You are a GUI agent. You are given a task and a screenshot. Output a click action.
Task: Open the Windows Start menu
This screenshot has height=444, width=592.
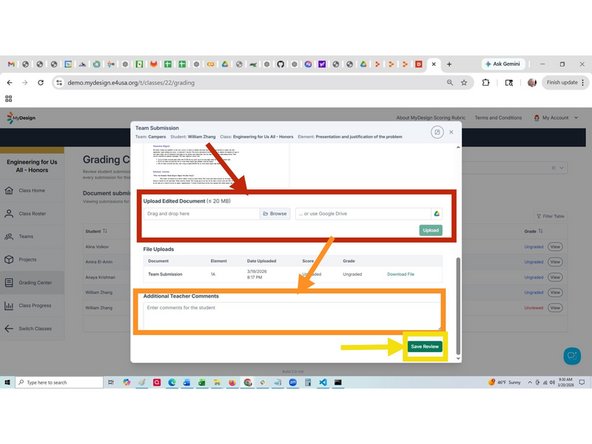click(x=7, y=382)
